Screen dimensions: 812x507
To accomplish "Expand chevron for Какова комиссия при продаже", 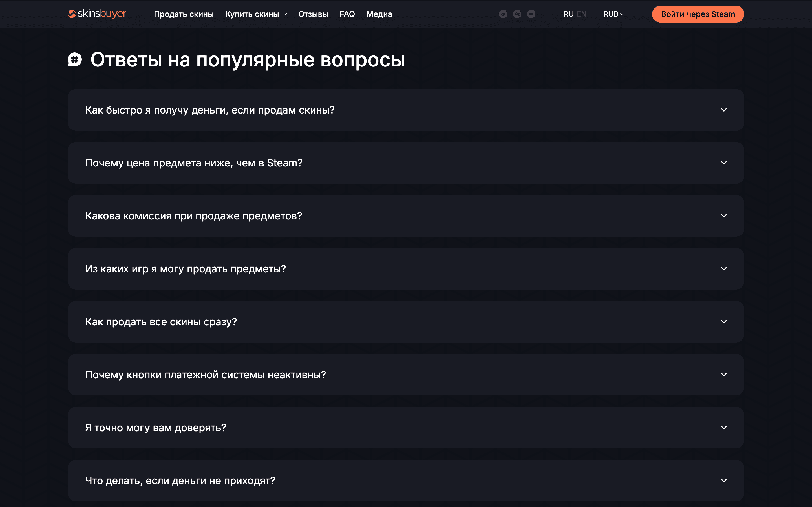I will tap(724, 216).
